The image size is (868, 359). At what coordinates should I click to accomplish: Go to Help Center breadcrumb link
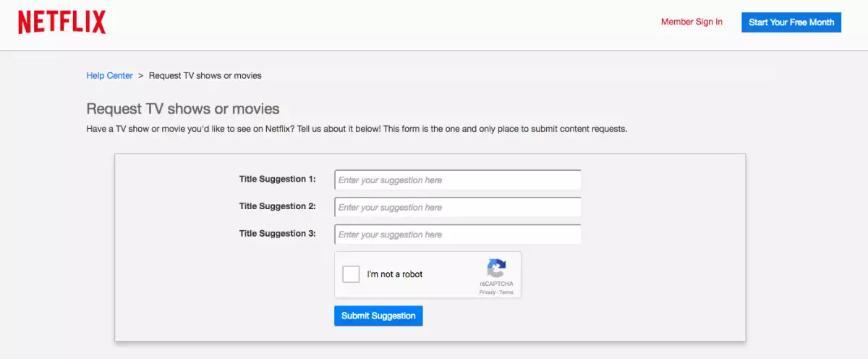110,75
